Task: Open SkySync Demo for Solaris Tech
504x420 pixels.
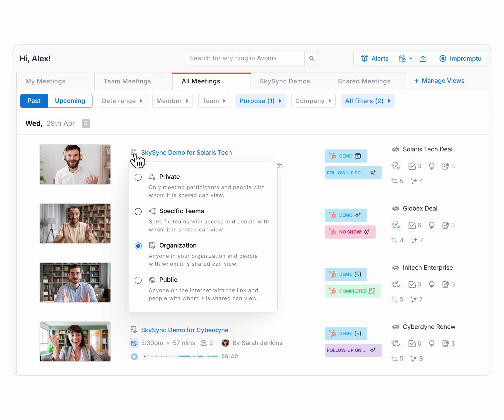Action: click(186, 153)
